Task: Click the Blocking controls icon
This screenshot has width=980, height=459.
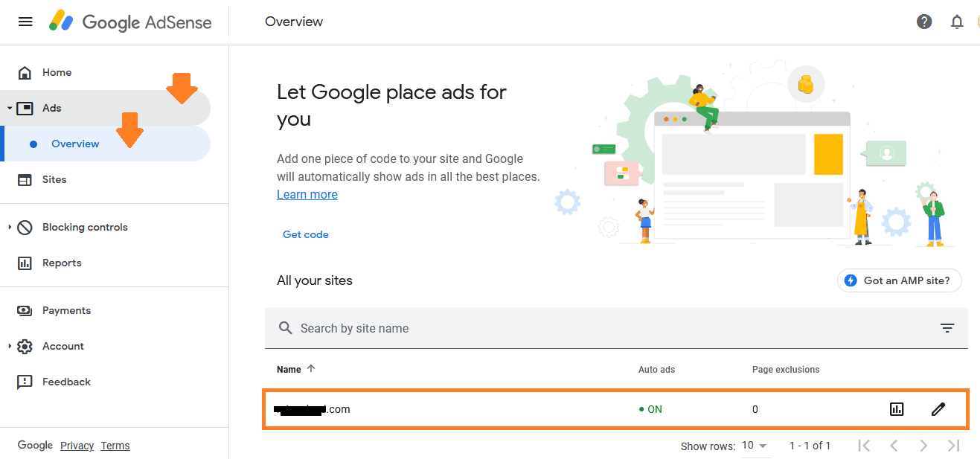Action: [25, 227]
